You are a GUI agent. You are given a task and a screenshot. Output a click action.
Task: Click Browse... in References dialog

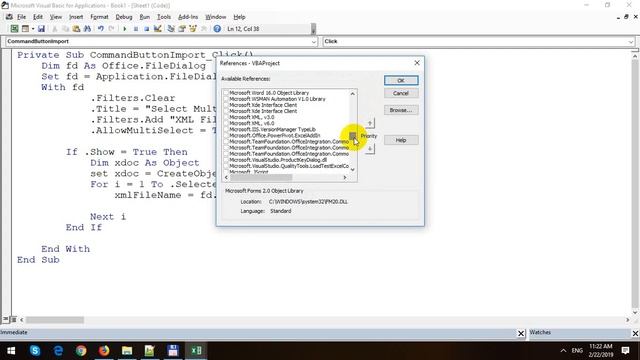coord(401,110)
